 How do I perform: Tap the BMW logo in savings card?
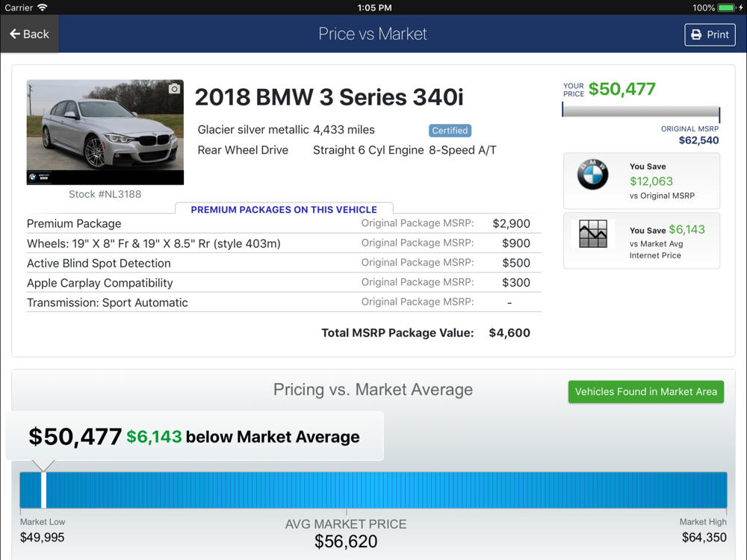(x=592, y=174)
